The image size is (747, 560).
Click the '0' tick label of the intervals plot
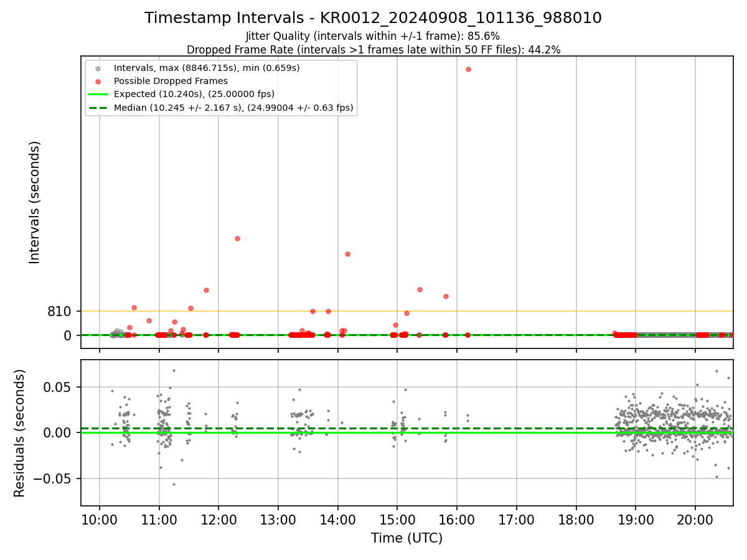coord(68,335)
